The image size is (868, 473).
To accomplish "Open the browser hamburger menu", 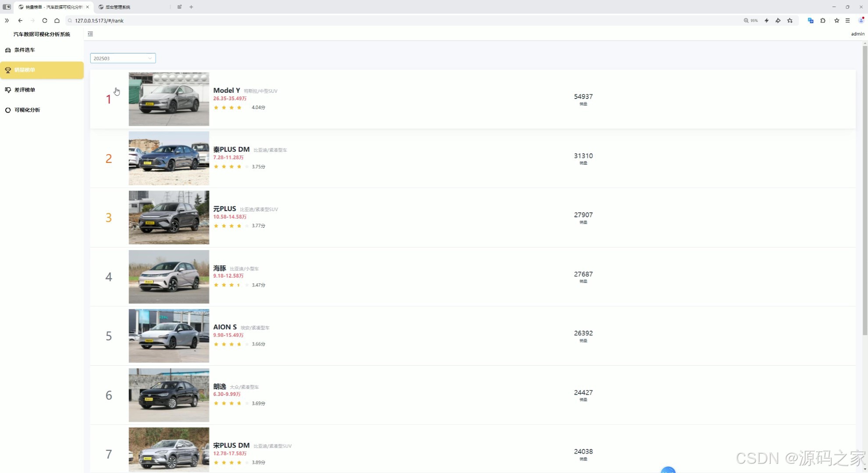I will tap(847, 21).
